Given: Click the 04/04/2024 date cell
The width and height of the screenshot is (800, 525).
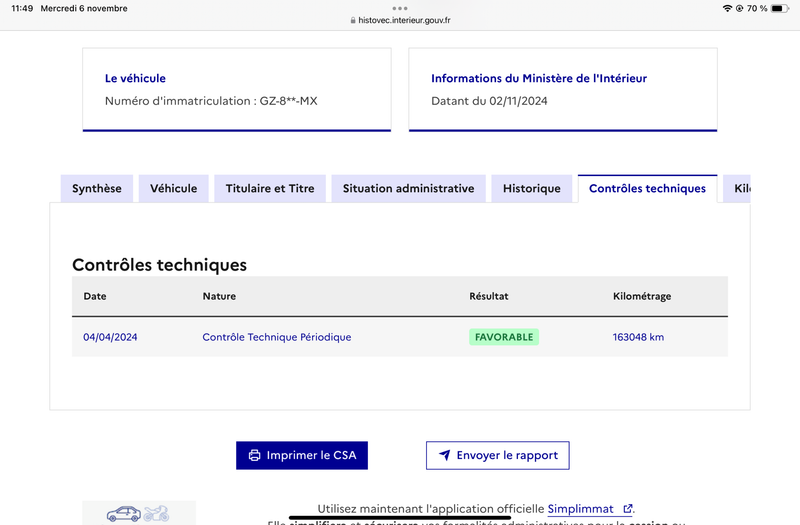Looking at the screenshot, I should [110, 337].
